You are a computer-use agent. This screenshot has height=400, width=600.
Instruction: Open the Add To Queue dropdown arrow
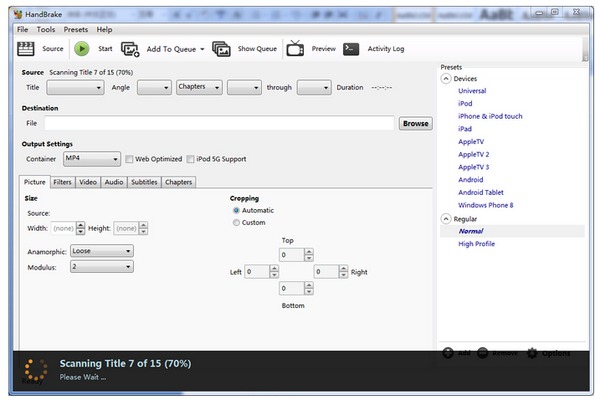pyautogui.click(x=202, y=49)
